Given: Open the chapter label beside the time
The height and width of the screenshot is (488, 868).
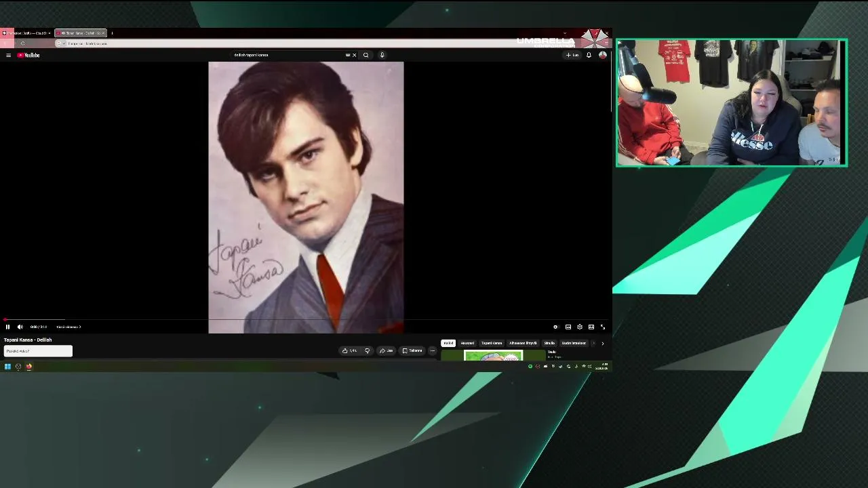Looking at the screenshot, I should click(68, 327).
